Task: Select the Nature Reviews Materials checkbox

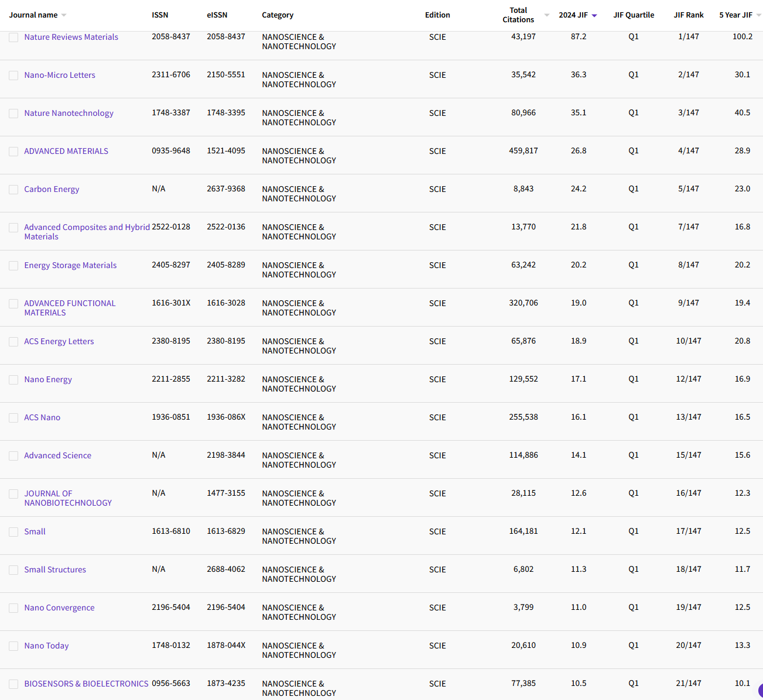Action: (13, 37)
